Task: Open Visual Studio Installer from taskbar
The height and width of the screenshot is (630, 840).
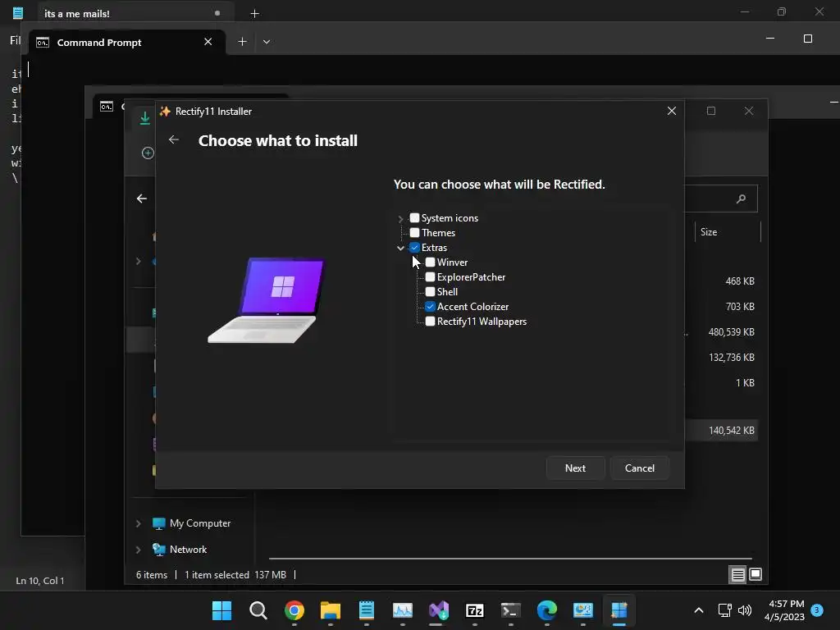Action: tap(439, 610)
